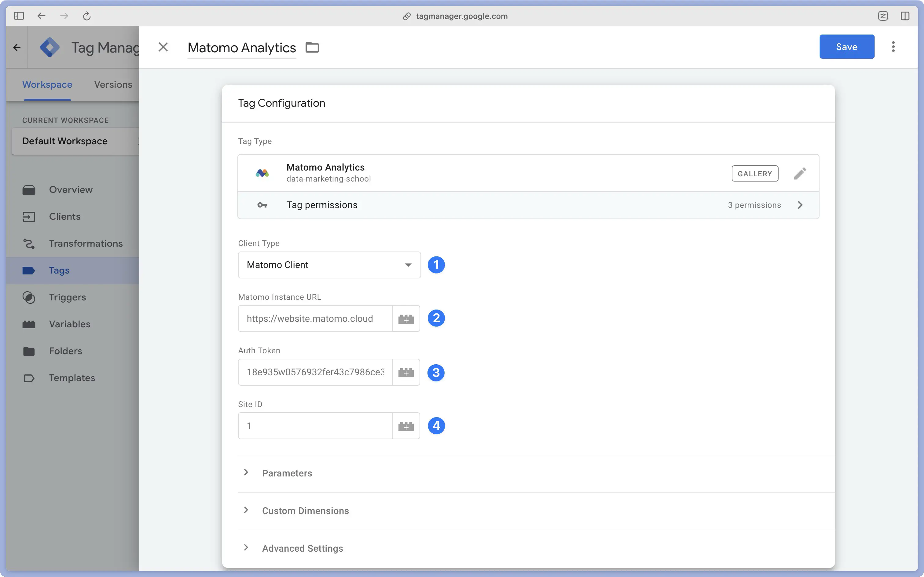Click the Matomo Instance URL field
The width and height of the screenshot is (924, 577).
(315, 319)
